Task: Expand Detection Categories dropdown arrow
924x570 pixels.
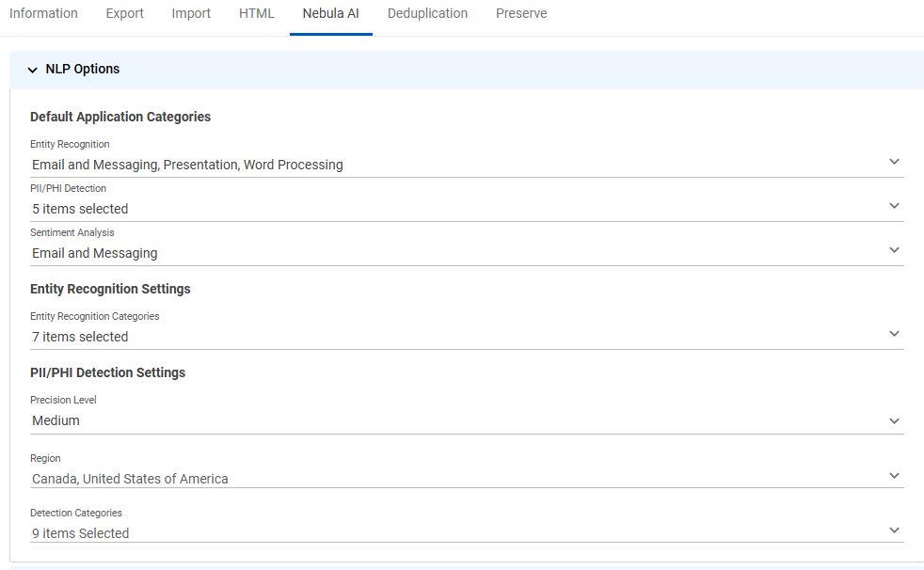Action: pos(894,530)
